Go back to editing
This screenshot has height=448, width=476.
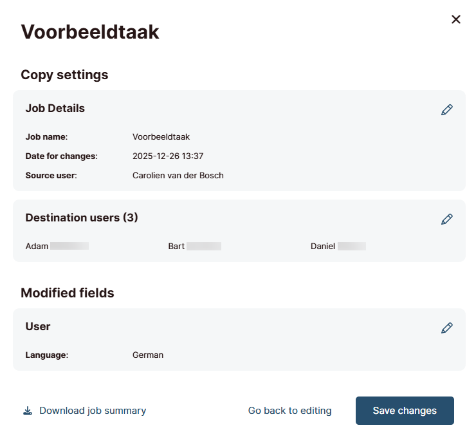pyautogui.click(x=289, y=411)
